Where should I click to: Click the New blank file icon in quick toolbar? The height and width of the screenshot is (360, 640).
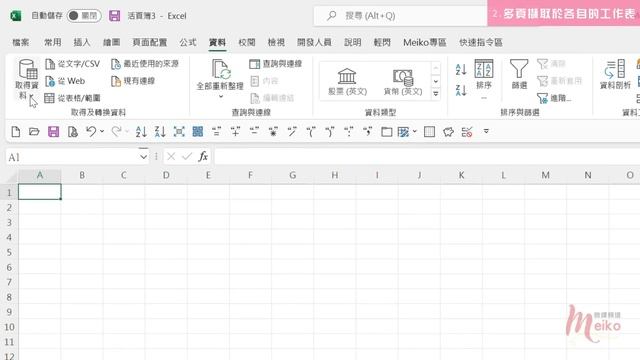click(16, 132)
